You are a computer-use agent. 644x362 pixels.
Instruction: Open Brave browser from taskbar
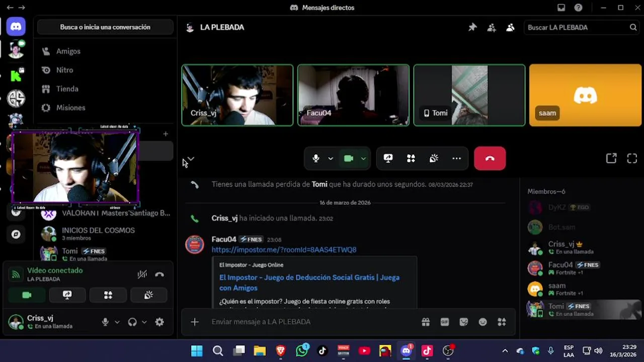click(x=281, y=350)
